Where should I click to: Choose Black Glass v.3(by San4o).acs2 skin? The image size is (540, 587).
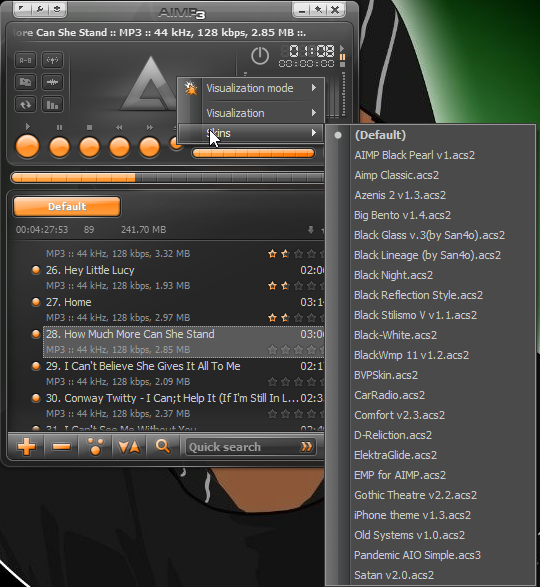(430, 235)
